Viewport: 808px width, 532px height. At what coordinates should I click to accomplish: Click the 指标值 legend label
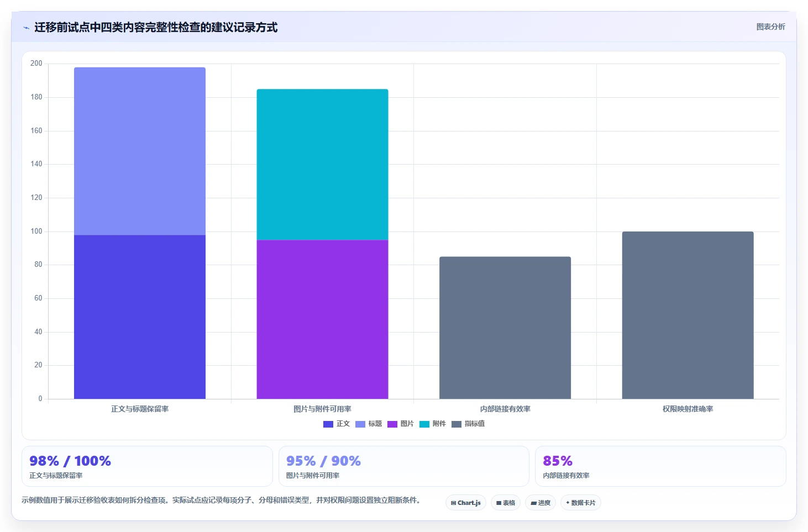pos(475,424)
